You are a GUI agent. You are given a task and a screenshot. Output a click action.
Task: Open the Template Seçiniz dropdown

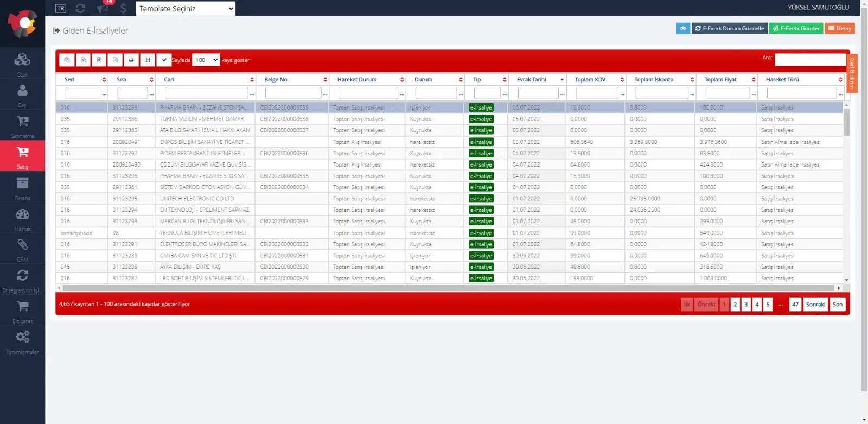pos(186,9)
